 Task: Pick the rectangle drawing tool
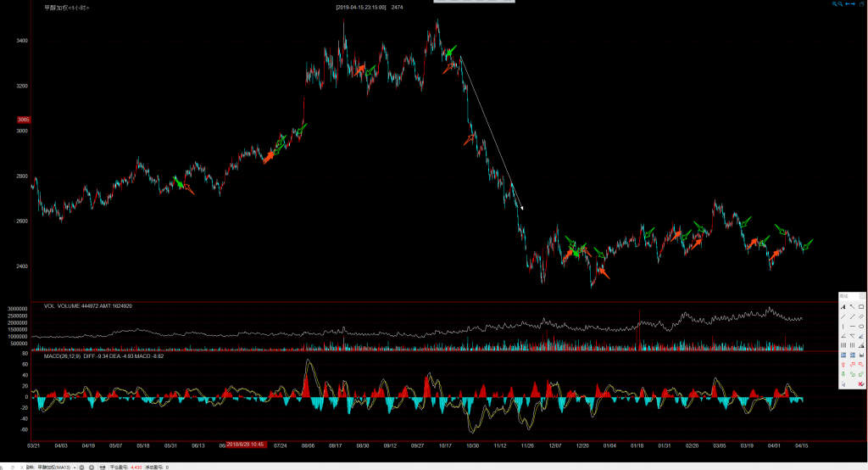click(x=861, y=307)
